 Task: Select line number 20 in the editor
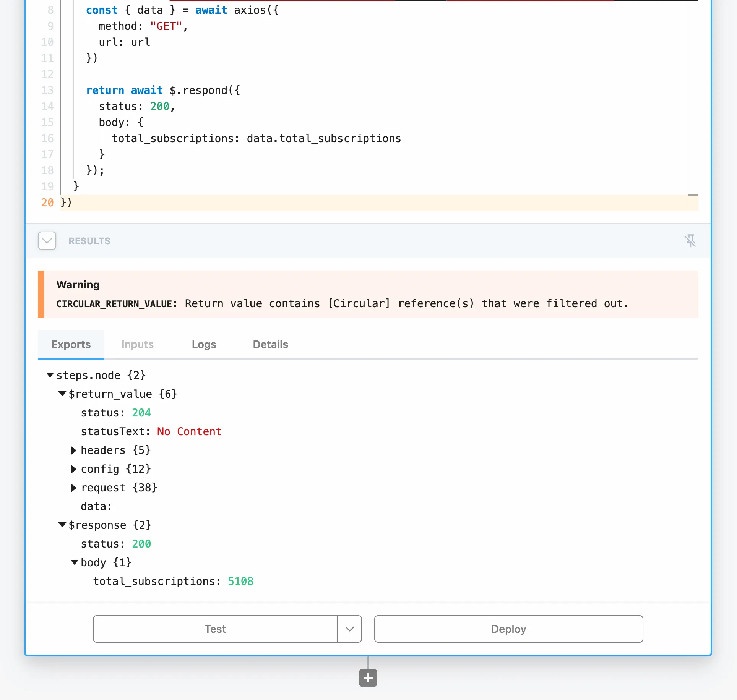pos(47,203)
